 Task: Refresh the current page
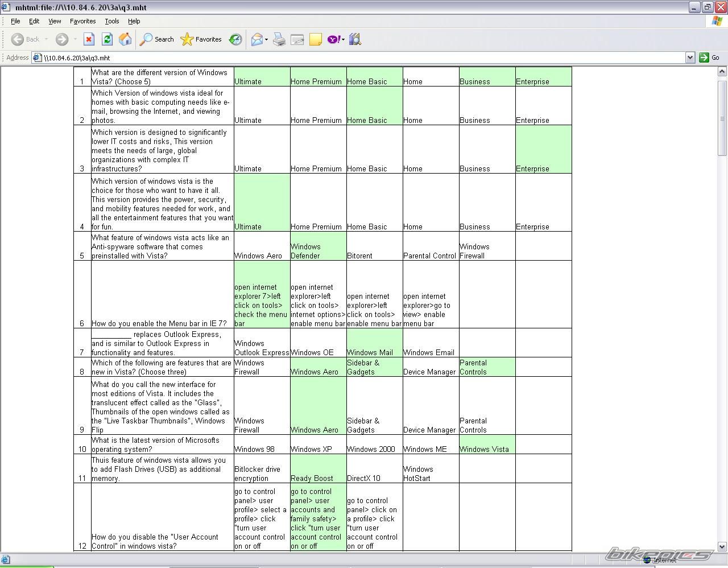(107, 39)
